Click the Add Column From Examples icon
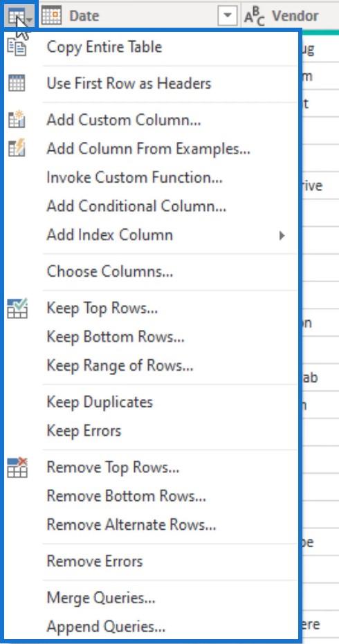This screenshot has height=644, width=339. (x=17, y=148)
